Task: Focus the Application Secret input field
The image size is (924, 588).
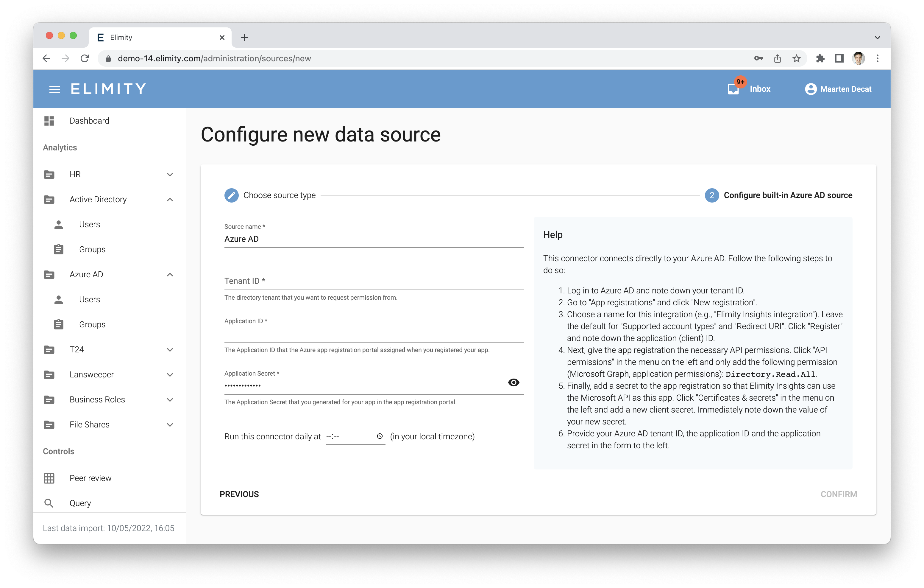Action: pos(365,385)
